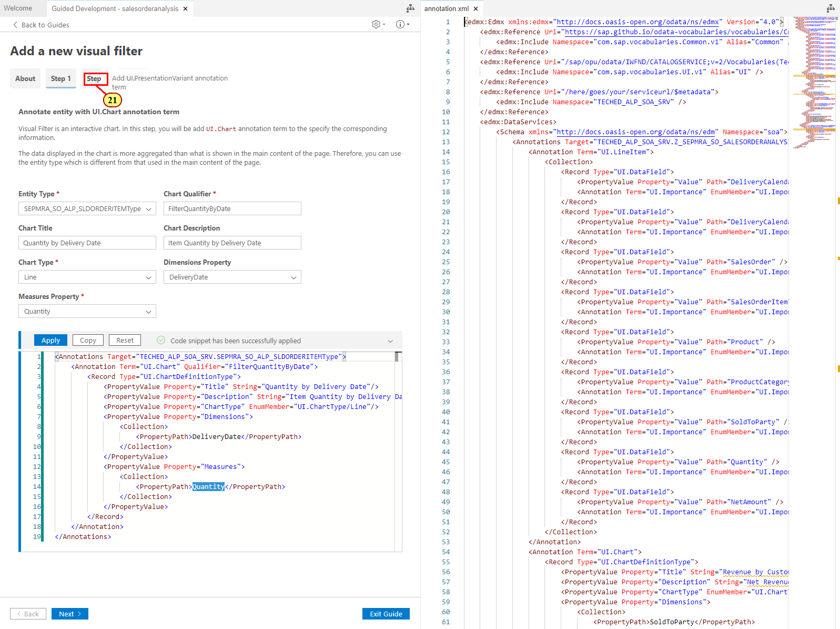The width and height of the screenshot is (840, 629).
Task: Click the Chart Description input field
Action: point(232,243)
